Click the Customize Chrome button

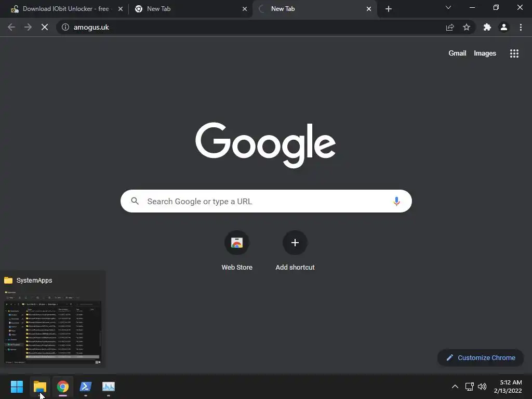(481, 357)
